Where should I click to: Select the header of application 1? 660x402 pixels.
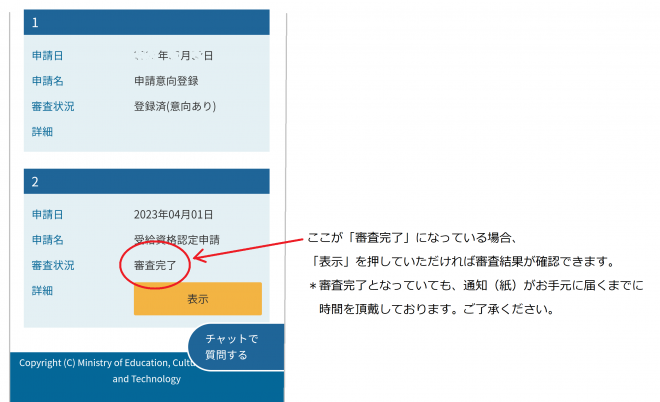pyautogui.click(x=146, y=21)
